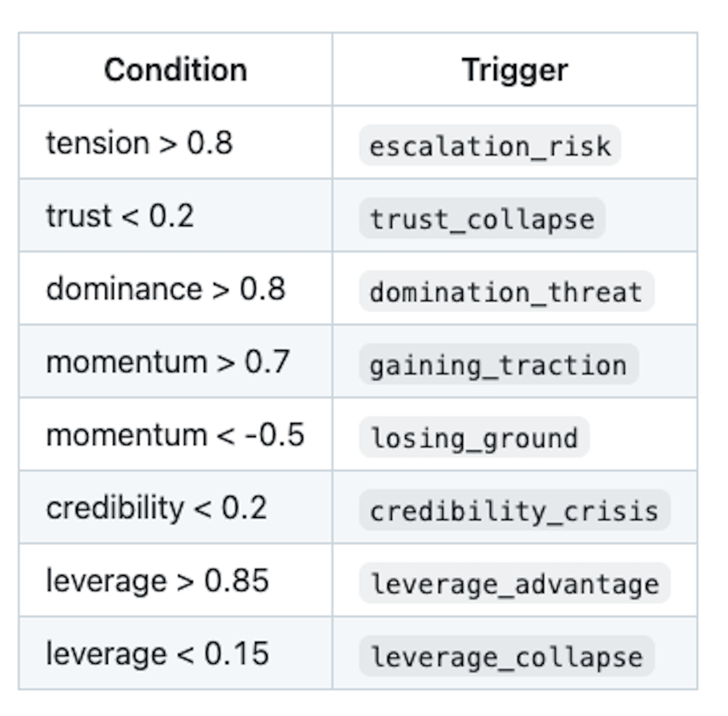Select the trust_collapse code label

point(482,218)
